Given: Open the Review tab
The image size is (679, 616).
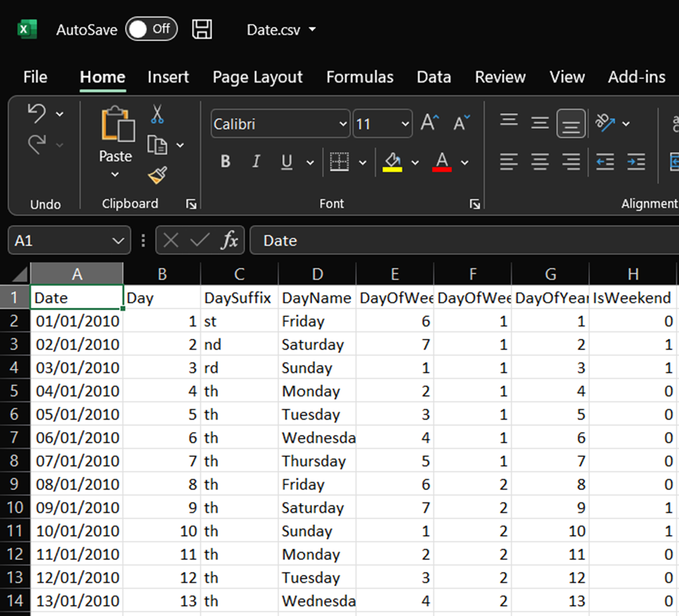Looking at the screenshot, I should coord(500,77).
